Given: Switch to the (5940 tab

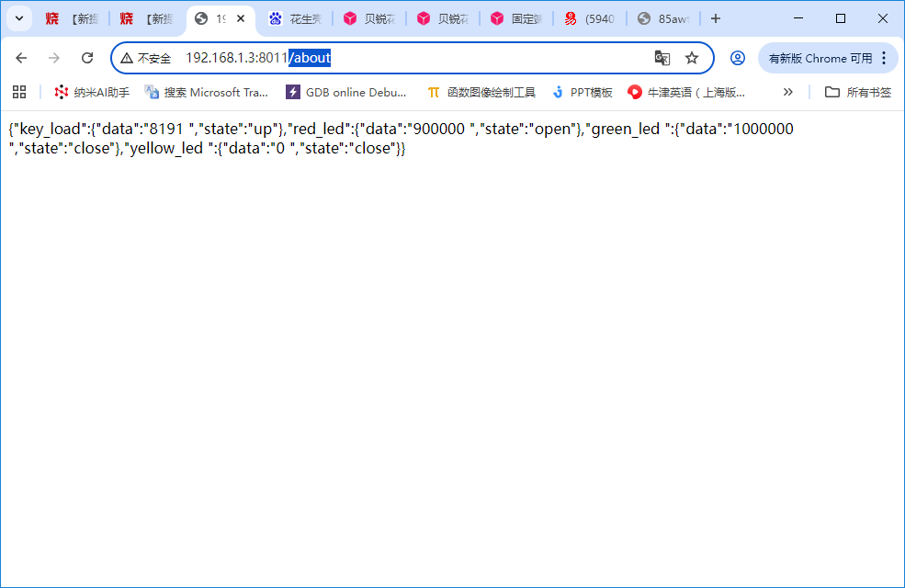Looking at the screenshot, I should (590, 19).
